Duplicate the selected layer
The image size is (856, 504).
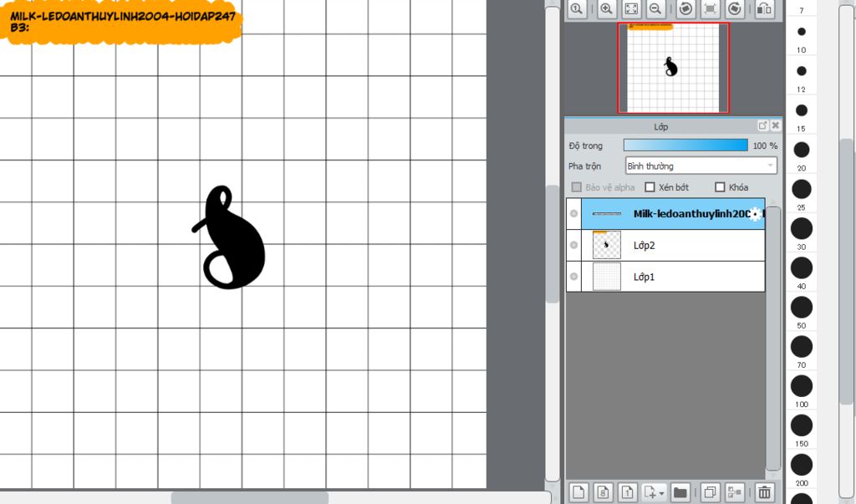click(x=710, y=492)
